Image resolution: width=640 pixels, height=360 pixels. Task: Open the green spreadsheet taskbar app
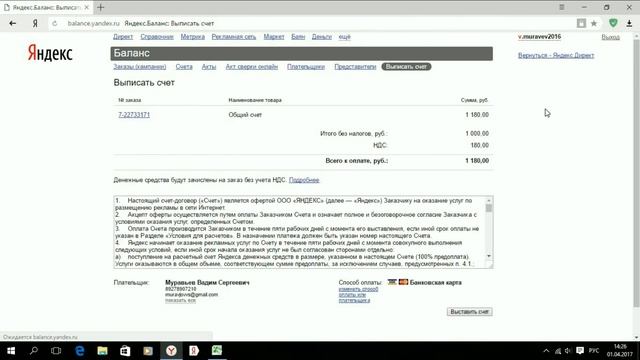coord(217,350)
